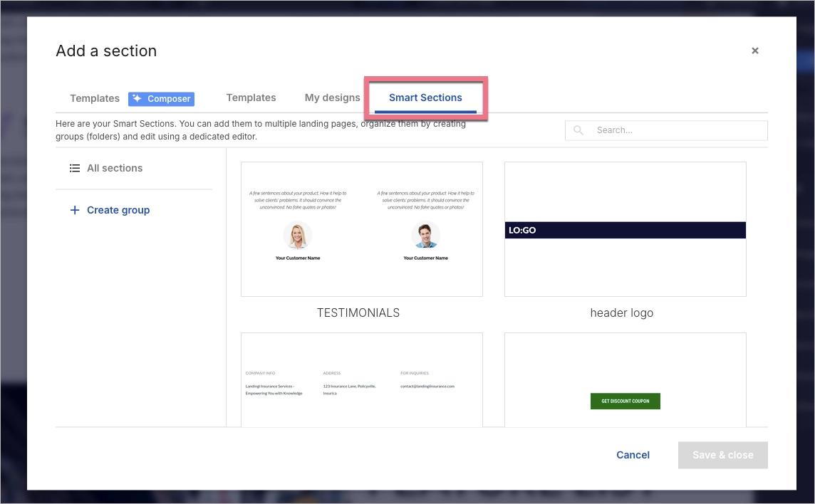Click the search magnifier icon
The image size is (815, 504).
click(x=578, y=130)
